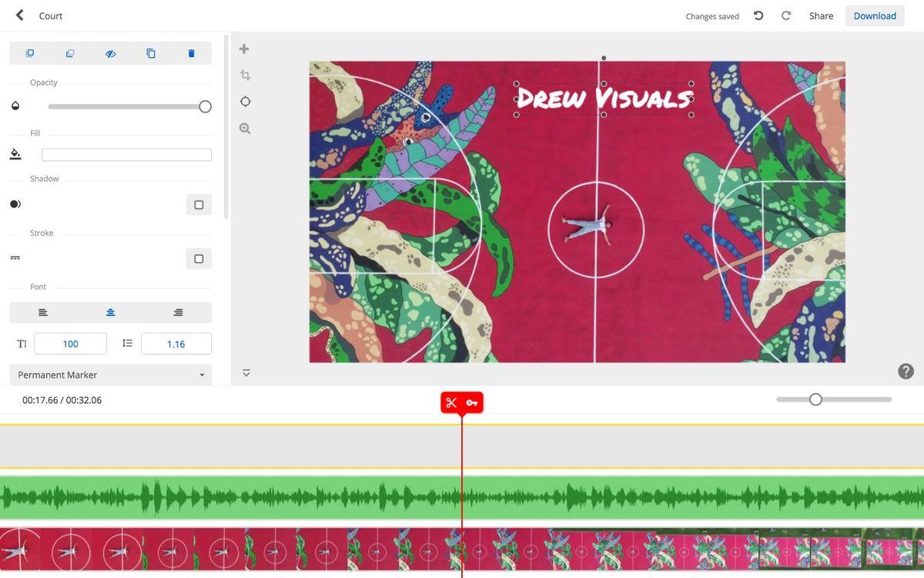Image resolution: width=924 pixels, height=578 pixels.
Task: Click the line spacing icon
Action: pos(128,343)
